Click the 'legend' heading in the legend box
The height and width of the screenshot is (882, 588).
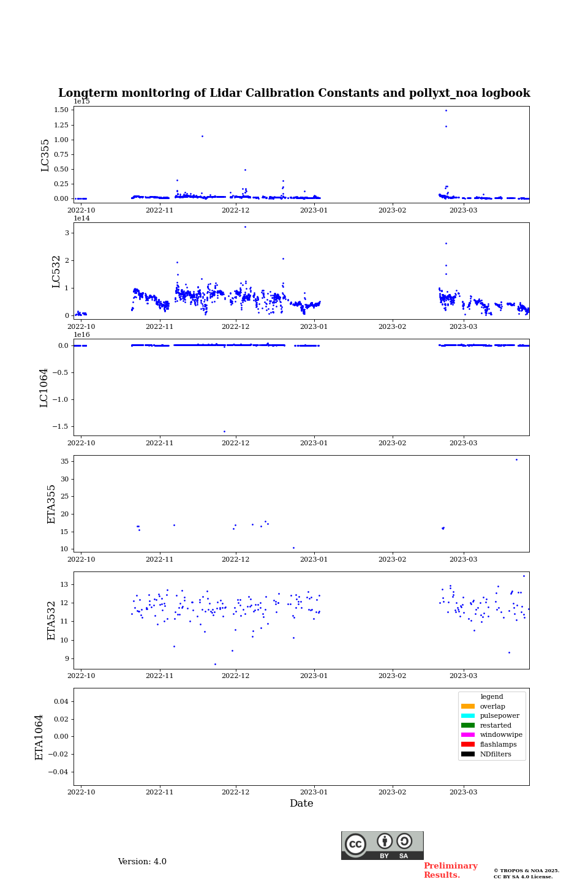click(492, 696)
